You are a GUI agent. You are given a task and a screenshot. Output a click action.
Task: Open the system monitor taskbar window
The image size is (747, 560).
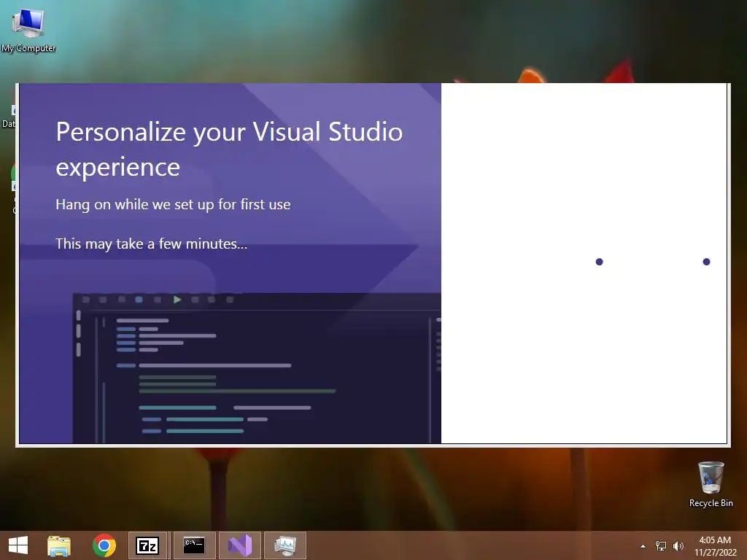coord(285,545)
